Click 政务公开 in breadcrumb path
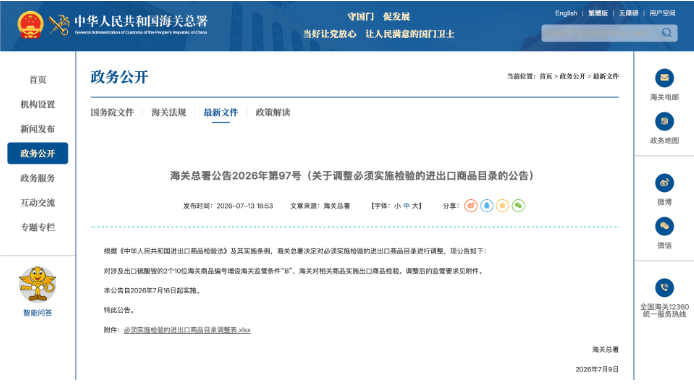 (x=572, y=76)
